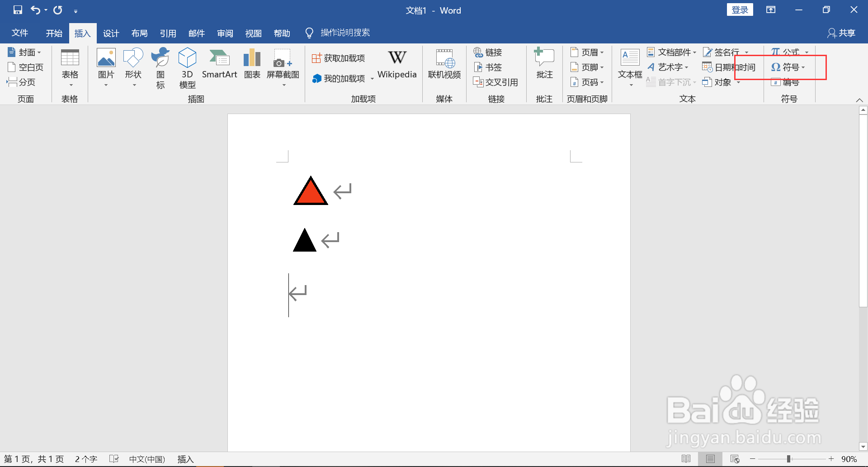Open Quick Parts (文档部件) dropdown

(x=671, y=52)
